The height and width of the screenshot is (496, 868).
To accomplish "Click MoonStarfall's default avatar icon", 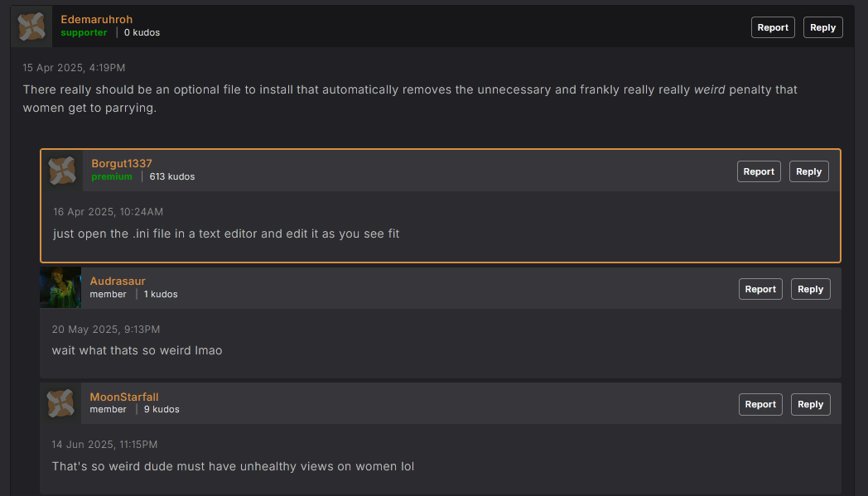I will click(60, 403).
